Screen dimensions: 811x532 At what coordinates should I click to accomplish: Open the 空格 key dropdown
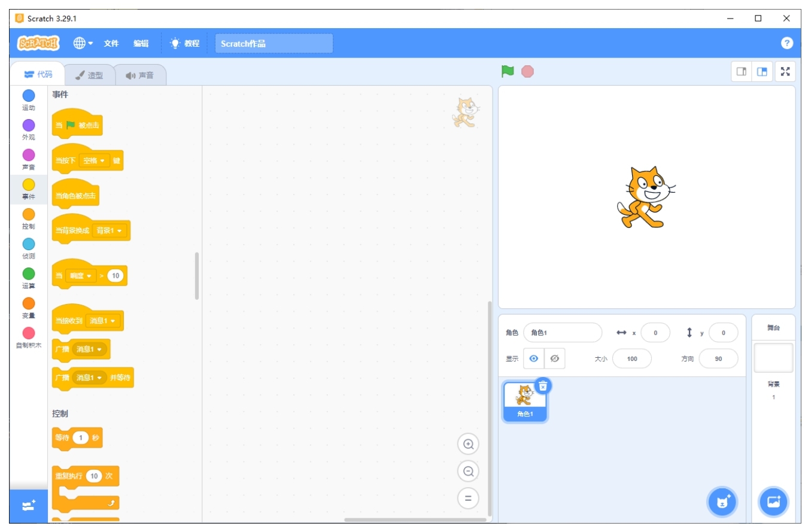pyautogui.click(x=95, y=160)
